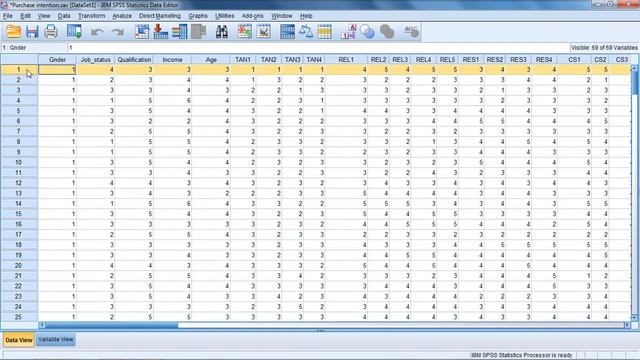Select the CS1 column header
Viewport: 640px width, 360px height.
pyautogui.click(x=574, y=60)
